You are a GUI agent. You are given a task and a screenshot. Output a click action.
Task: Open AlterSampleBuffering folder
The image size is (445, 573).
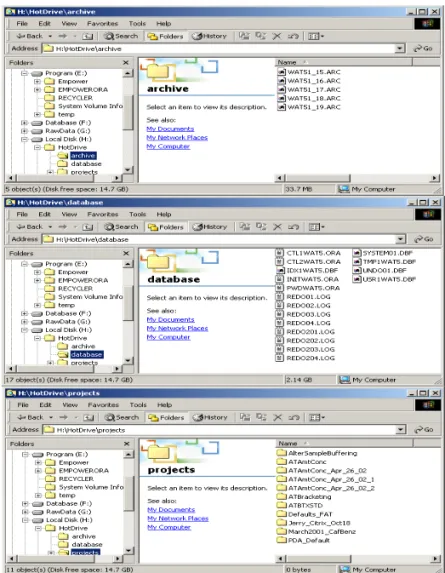317,453
